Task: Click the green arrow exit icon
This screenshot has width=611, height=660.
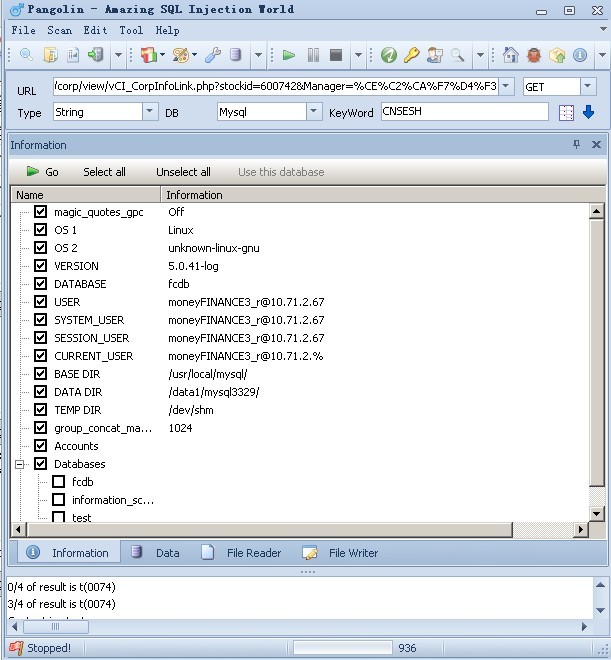Action: click(96, 55)
